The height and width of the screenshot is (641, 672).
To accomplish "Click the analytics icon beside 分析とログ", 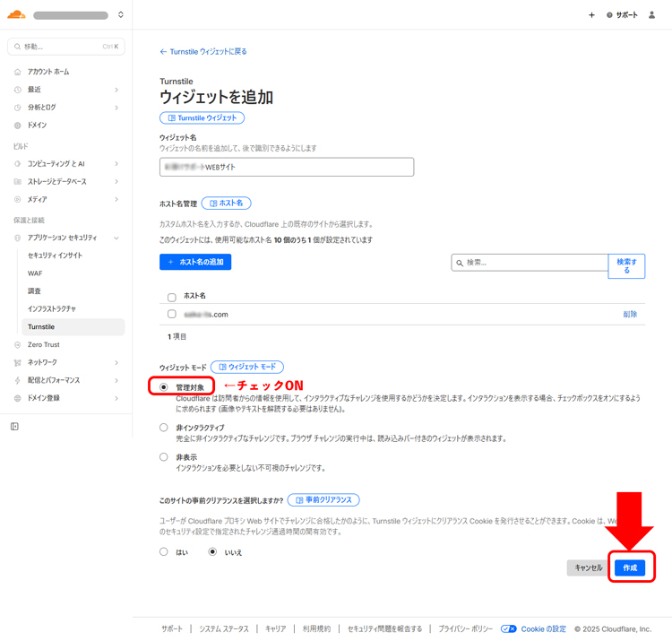I will [x=18, y=108].
